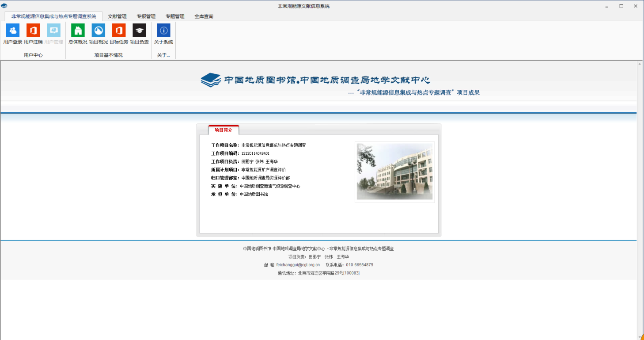
Task: Click the 项目简介 panel tab
Action: [224, 130]
